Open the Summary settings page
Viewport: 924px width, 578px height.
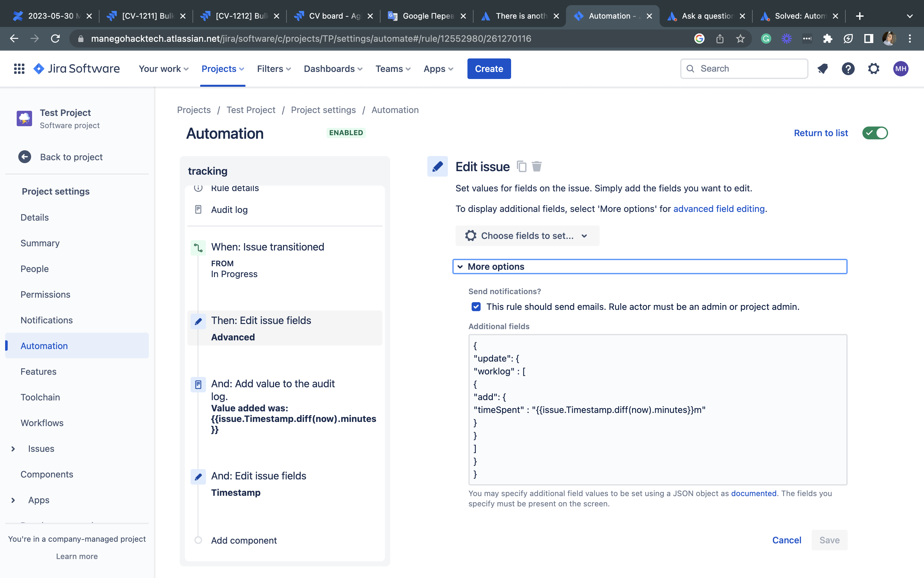pos(40,243)
